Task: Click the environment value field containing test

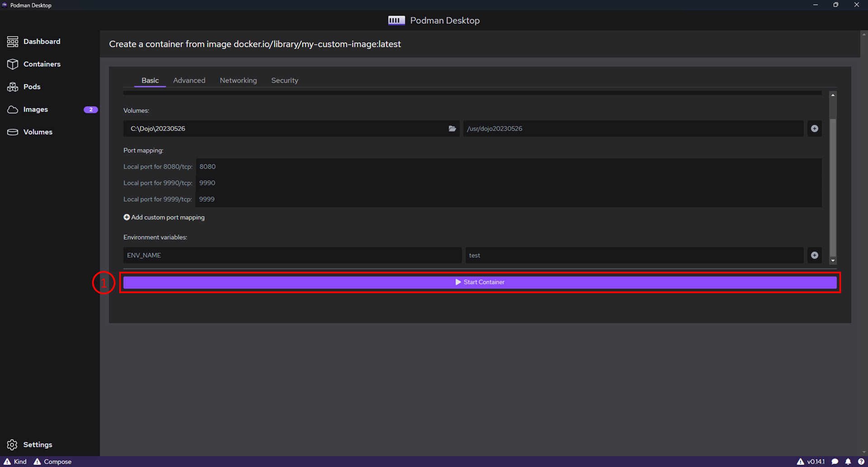Action: (x=634, y=255)
